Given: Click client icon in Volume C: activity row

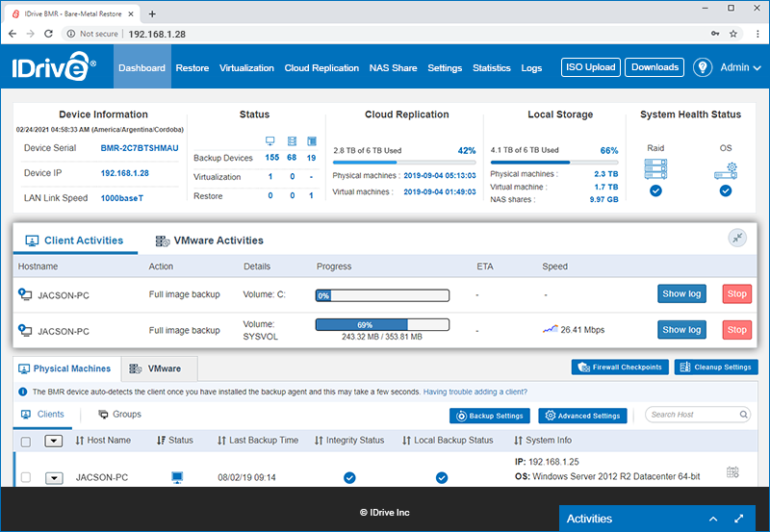Looking at the screenshot, I should (x=25, y=294).
